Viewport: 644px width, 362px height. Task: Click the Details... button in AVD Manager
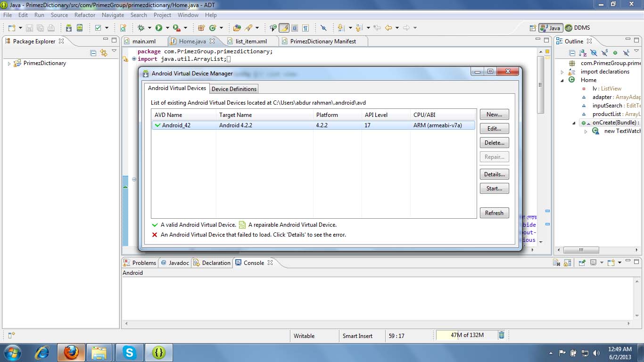494,174
